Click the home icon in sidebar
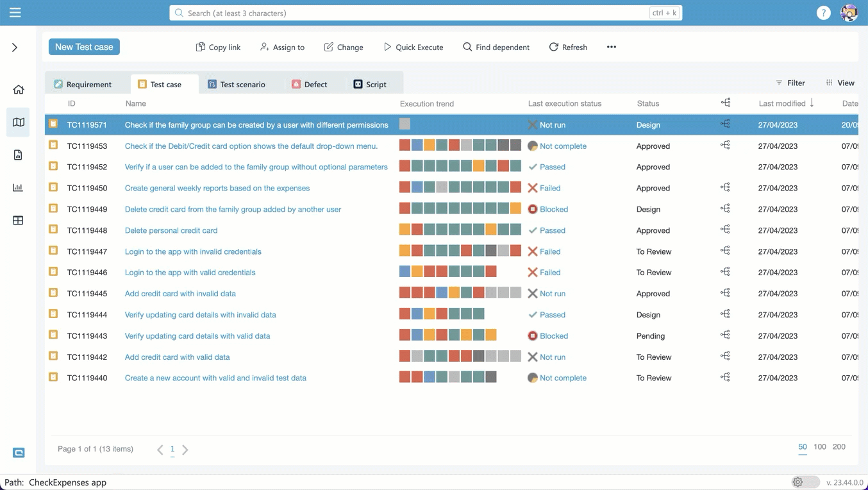868x490 pixels. 19,90
